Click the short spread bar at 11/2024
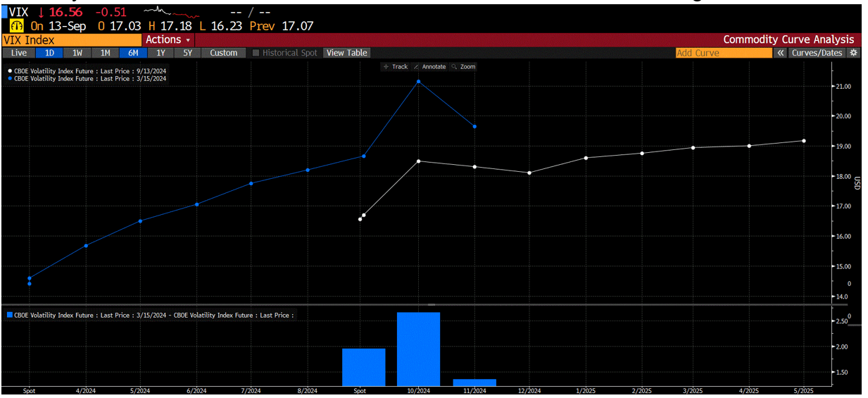868x398 pixels. click(x=474, y=383)
